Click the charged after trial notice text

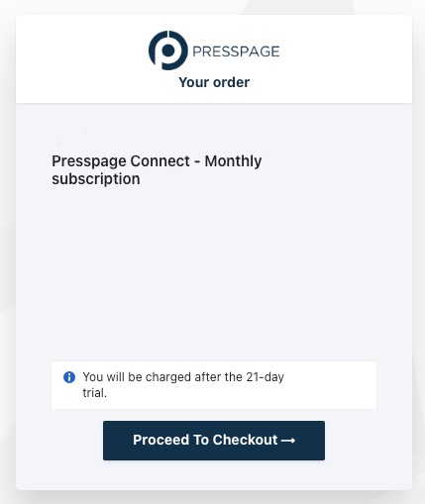click(183, 385)
